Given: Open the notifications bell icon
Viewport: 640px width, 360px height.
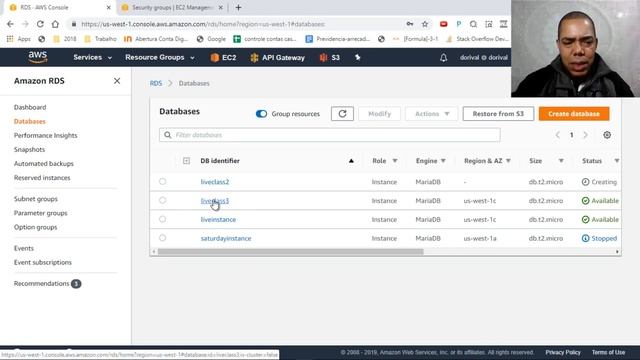Looking at the screenshot, I should 443,58.
